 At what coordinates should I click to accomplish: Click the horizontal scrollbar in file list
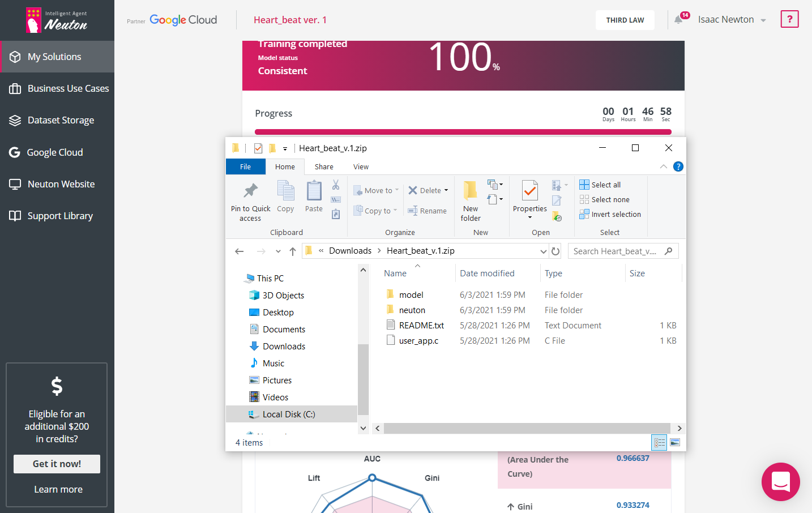pyautogui.click(x=527, y=429)
